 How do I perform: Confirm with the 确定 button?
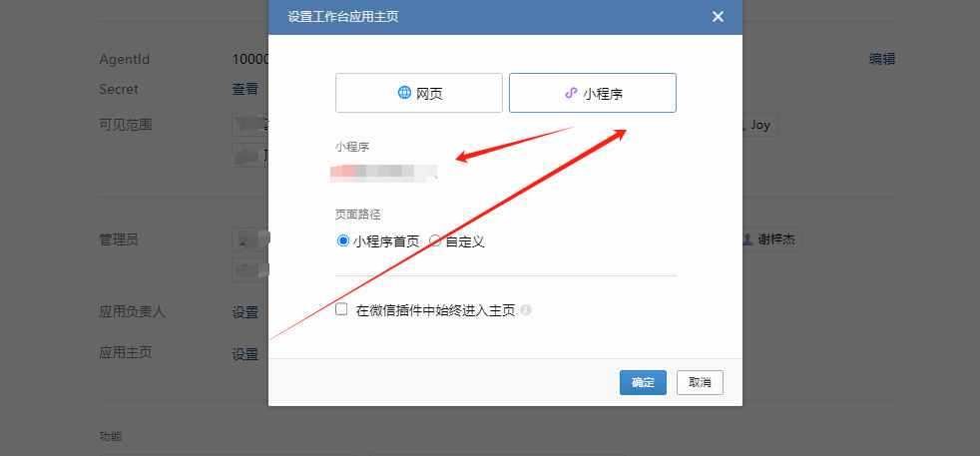tap(643, 382)
